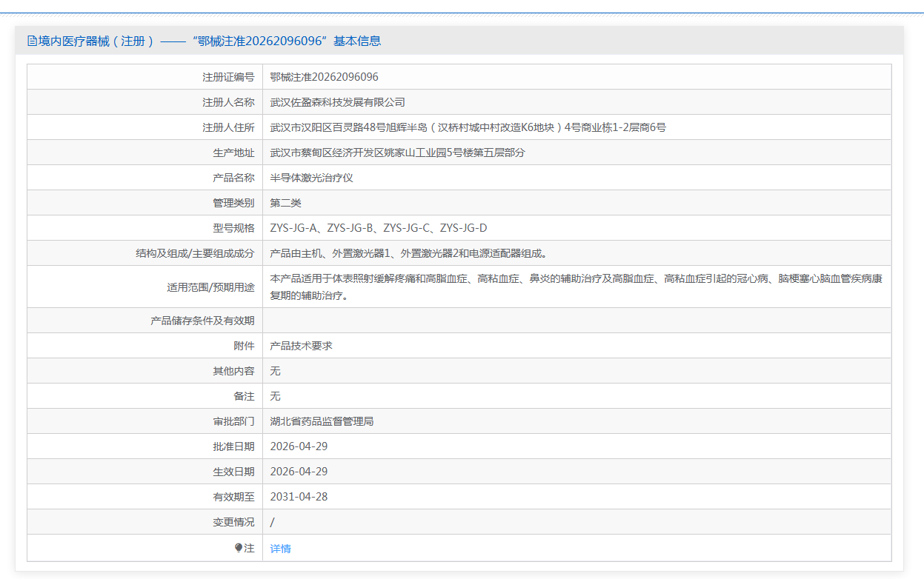Click the 管理类别 label

pos(233,203)
